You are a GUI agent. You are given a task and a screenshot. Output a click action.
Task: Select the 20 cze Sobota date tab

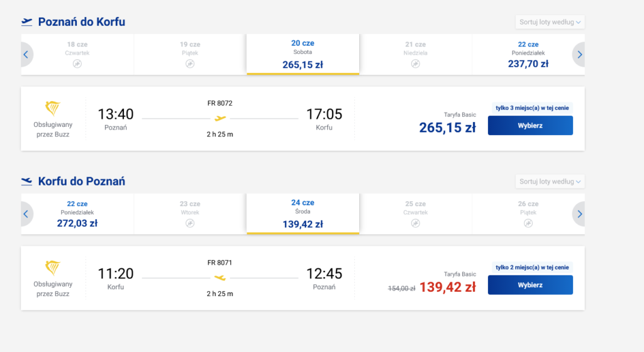(x=303, y=54)
